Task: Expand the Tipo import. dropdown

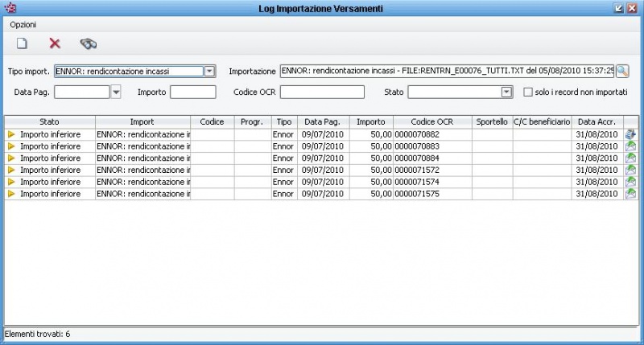Action: pyautogui.click(x=209, y=71)
